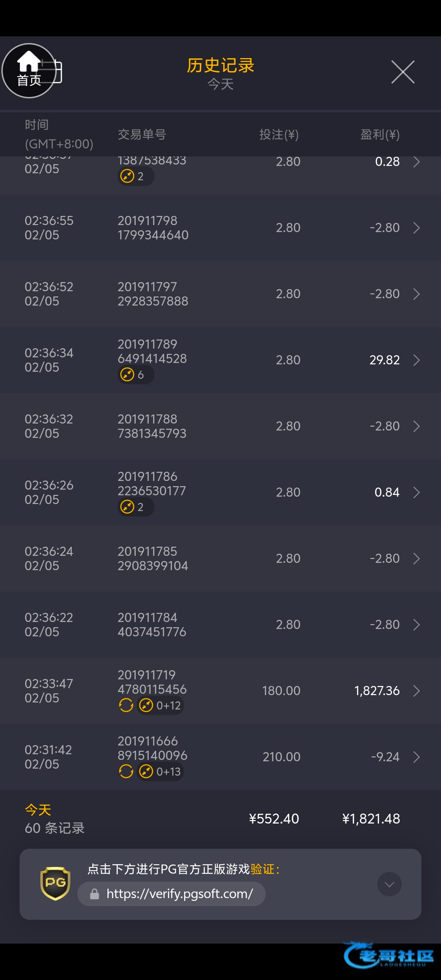Click the 6 badge on the 29.82 record
Viewport: 441px width, 980px height.
pos(135,375)
